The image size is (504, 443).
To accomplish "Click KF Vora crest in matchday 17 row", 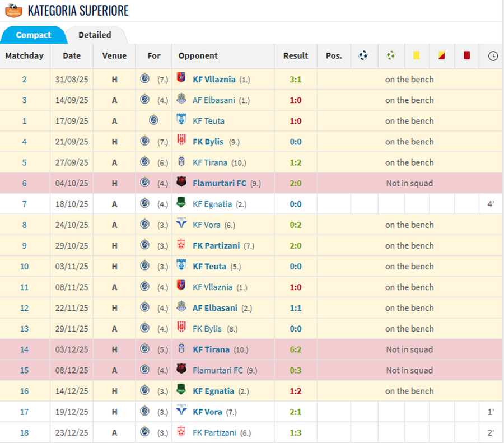I will 181,411.
